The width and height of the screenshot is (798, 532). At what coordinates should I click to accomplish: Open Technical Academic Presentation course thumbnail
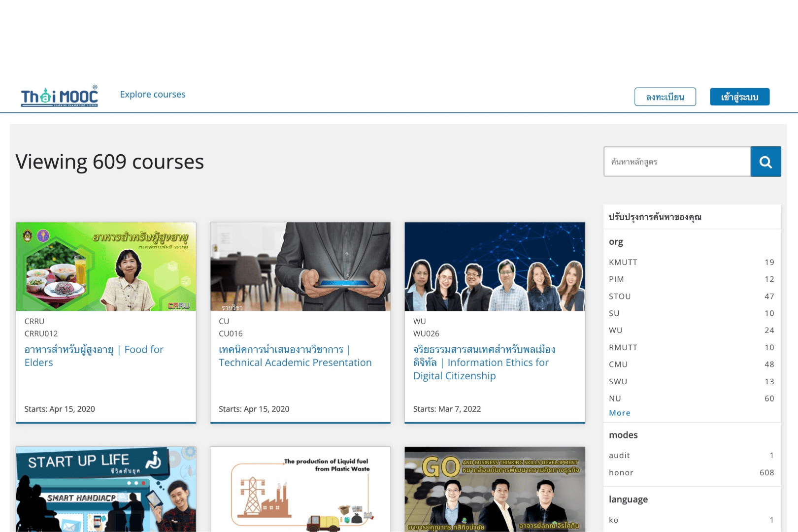click(300, 266)
